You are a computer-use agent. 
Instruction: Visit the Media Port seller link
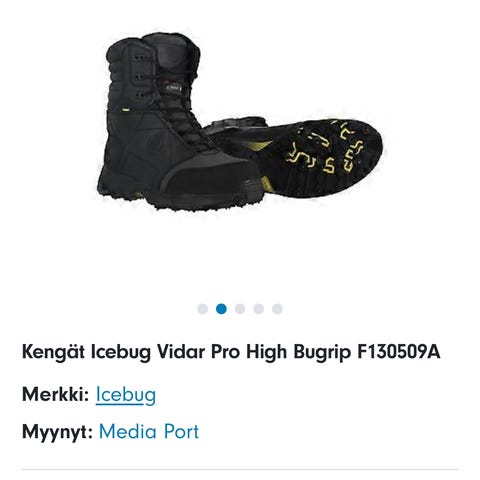pyautogui.click(x=149, y=432)
